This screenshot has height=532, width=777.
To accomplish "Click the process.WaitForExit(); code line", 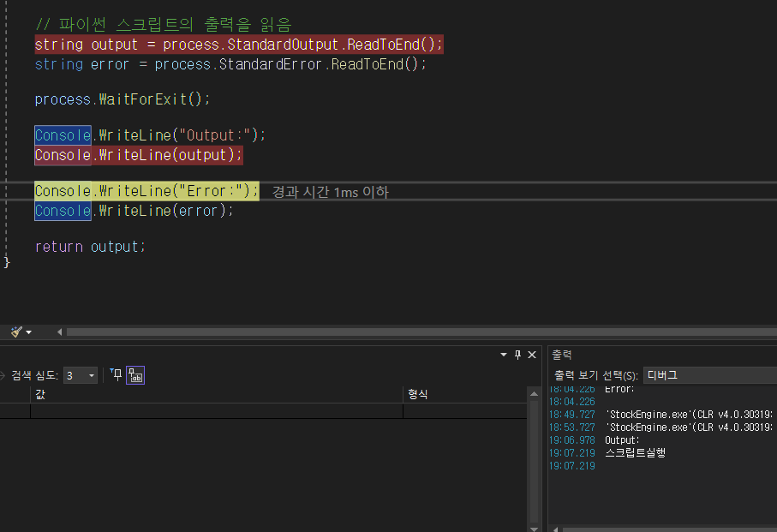I will [123, 99].
